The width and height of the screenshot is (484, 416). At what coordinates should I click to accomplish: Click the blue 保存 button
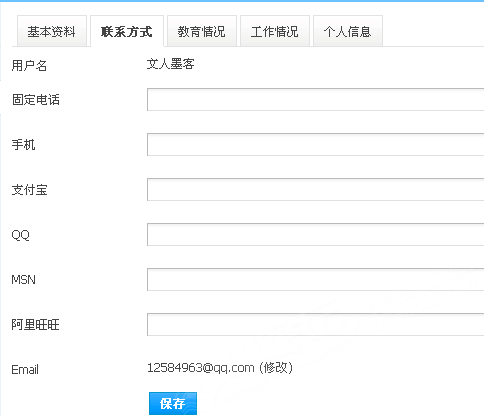pos(173,403)
